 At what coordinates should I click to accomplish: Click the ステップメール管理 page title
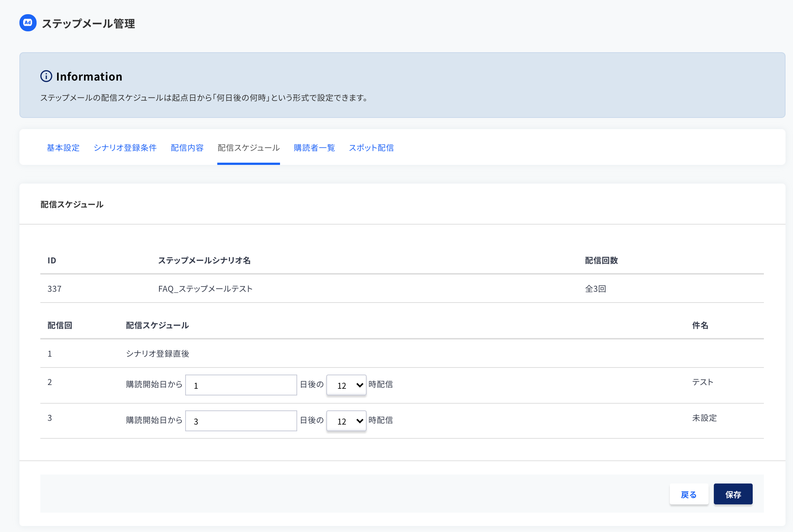point(88,24)
